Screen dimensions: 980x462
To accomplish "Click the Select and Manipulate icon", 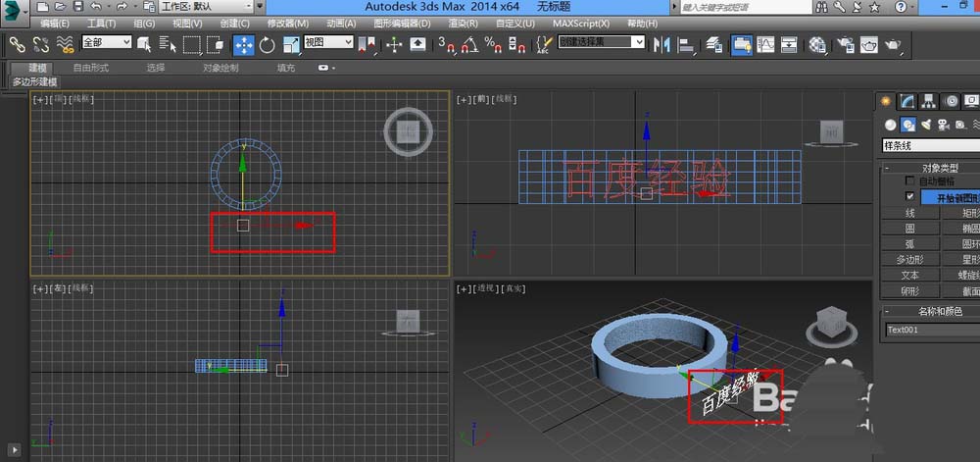I will (394, 44).
